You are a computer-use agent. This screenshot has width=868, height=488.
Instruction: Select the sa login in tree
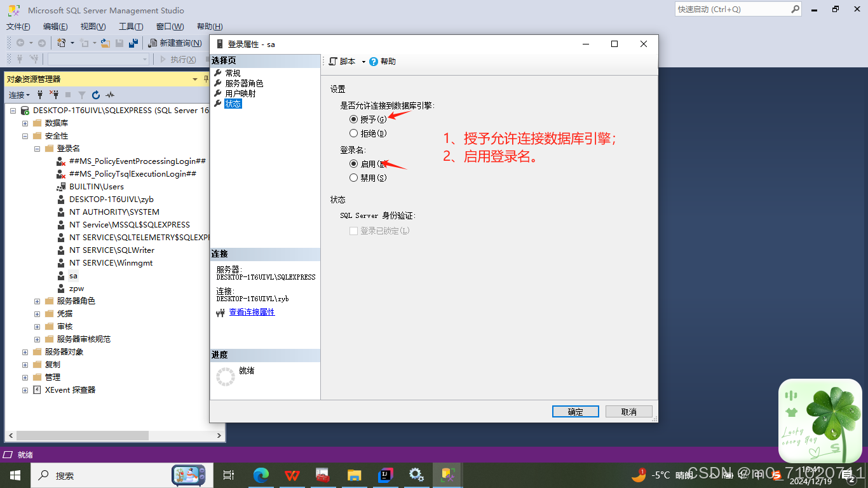73,276
